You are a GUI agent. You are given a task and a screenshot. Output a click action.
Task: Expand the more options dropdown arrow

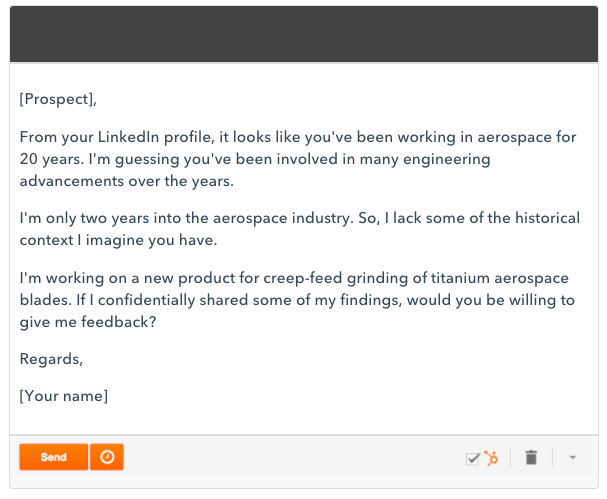pos(573,458)
